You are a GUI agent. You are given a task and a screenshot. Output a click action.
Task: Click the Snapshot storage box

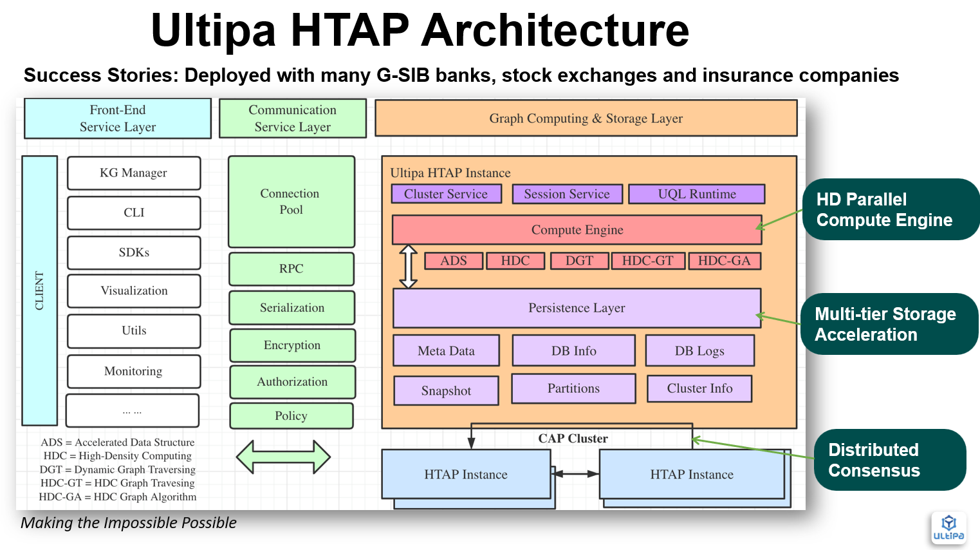(446, 390)
